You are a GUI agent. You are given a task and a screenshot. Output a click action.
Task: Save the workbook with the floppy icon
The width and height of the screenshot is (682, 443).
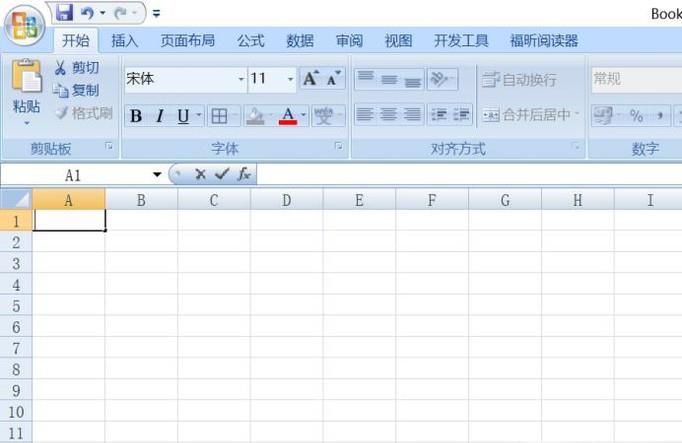pos(64,13)
